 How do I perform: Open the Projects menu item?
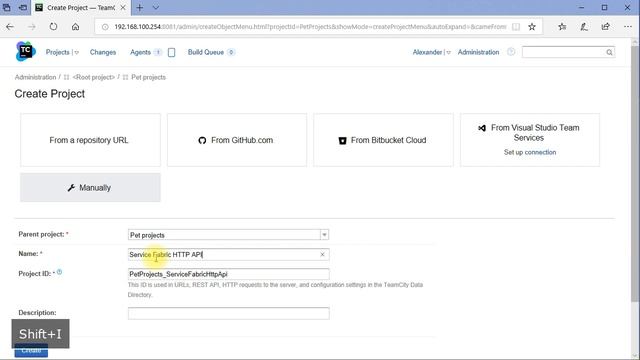click(58, 52)
